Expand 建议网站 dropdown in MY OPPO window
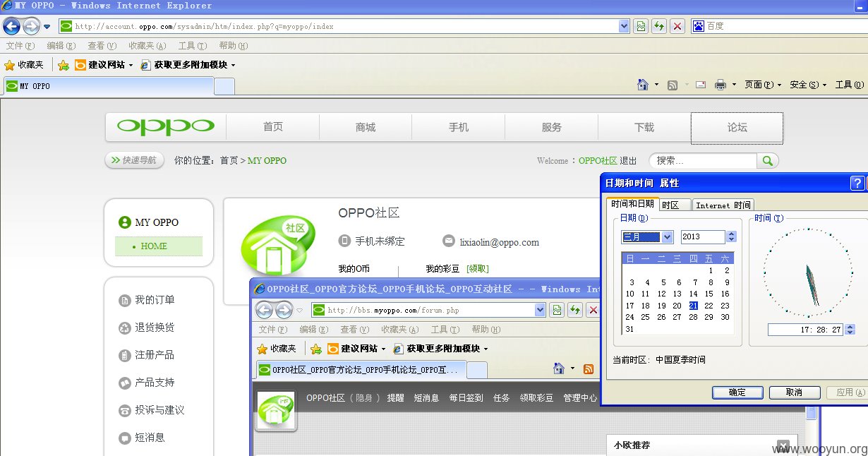The width and height of the screenshot is (868, 456). [131, 65]
